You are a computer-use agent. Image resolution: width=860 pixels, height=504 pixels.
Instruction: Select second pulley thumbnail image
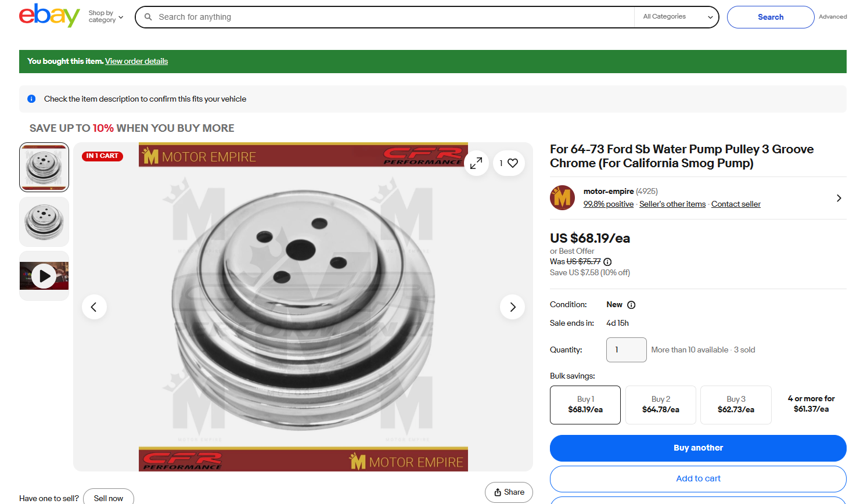(x=44, y=222)
